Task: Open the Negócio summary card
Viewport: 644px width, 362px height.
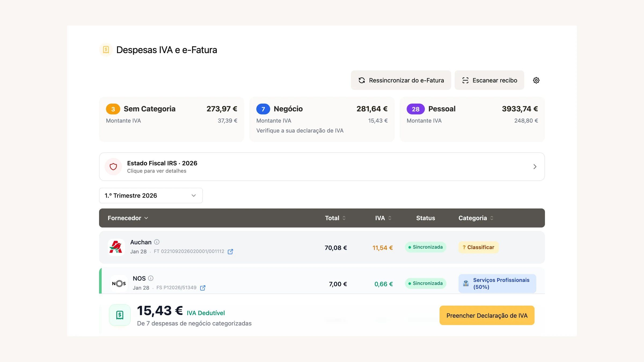Action: pos(322,119)
